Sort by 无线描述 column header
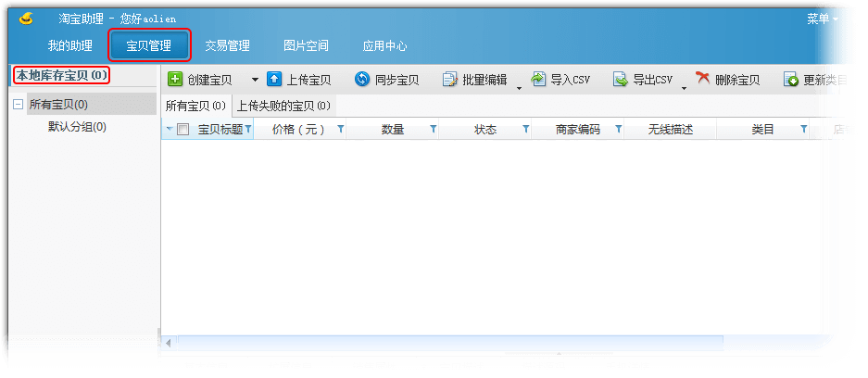Image resolution: width=868 pixels, height=378 pixels. coord(671,130)
